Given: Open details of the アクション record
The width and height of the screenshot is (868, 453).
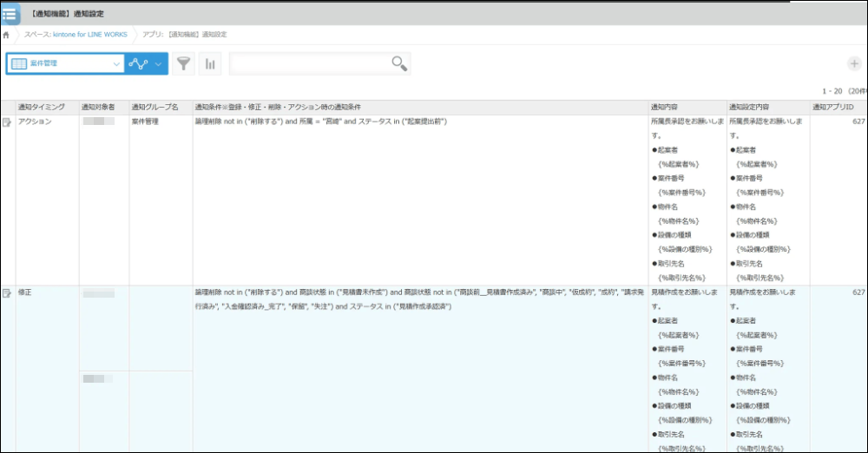Looking at the screenshot, I should (x=8, y=122).
